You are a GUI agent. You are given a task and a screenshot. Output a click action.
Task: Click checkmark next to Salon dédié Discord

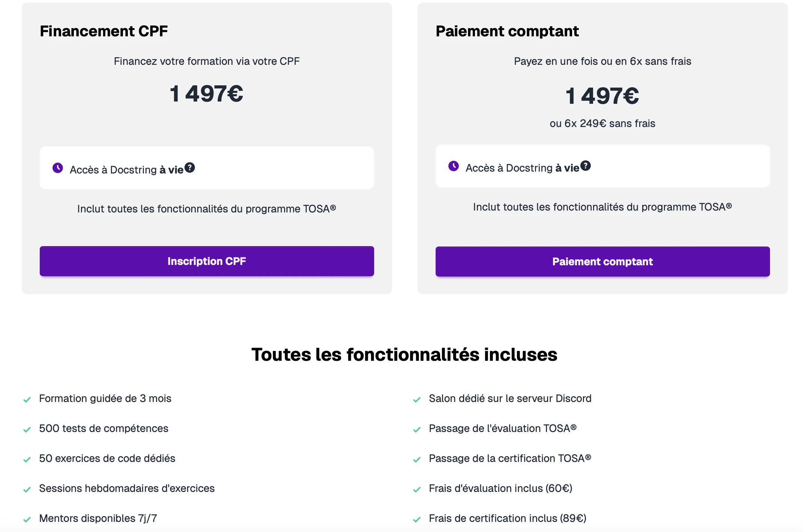pos(417,400)
